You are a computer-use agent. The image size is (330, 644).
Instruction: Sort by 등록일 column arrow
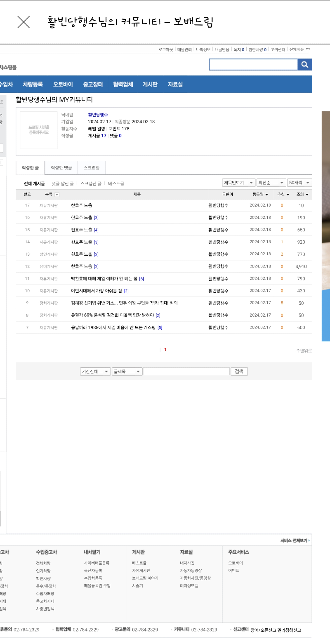267,194
